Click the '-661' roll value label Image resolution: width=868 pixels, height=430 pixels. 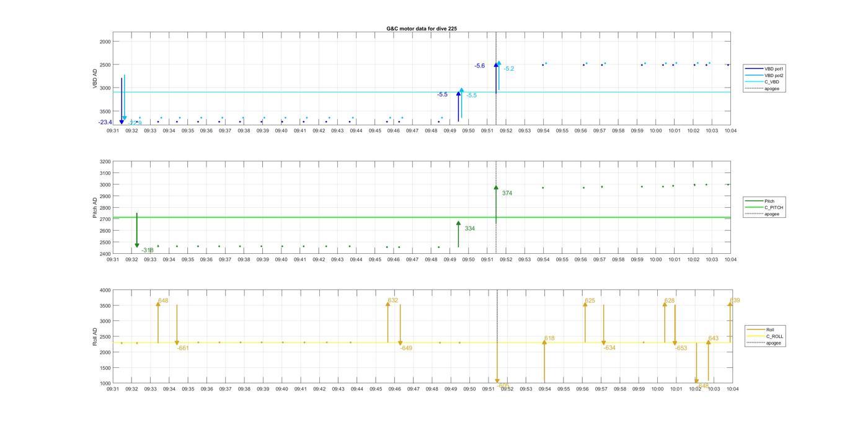pos(183,348)
